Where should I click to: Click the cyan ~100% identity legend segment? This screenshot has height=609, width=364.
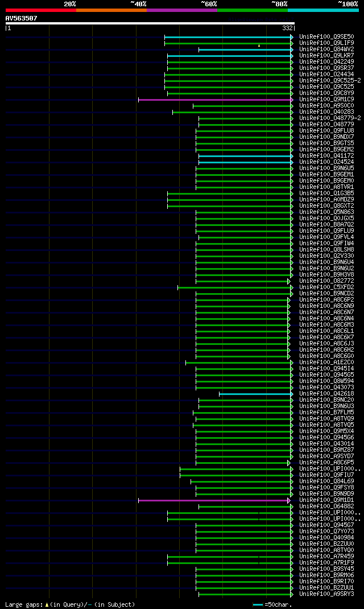[x=323, y=10]
